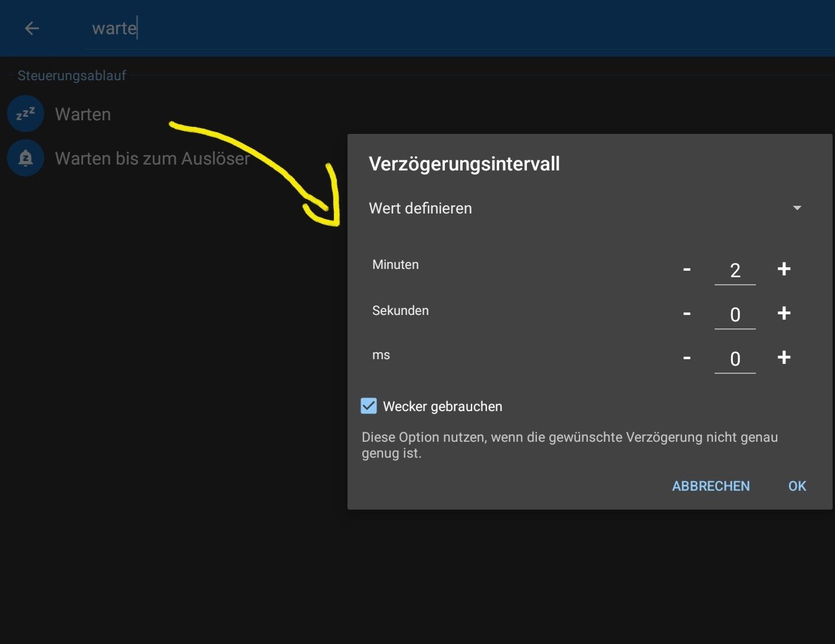Increase Minuten with plus button
835x644 pixels.
[784, 270]
